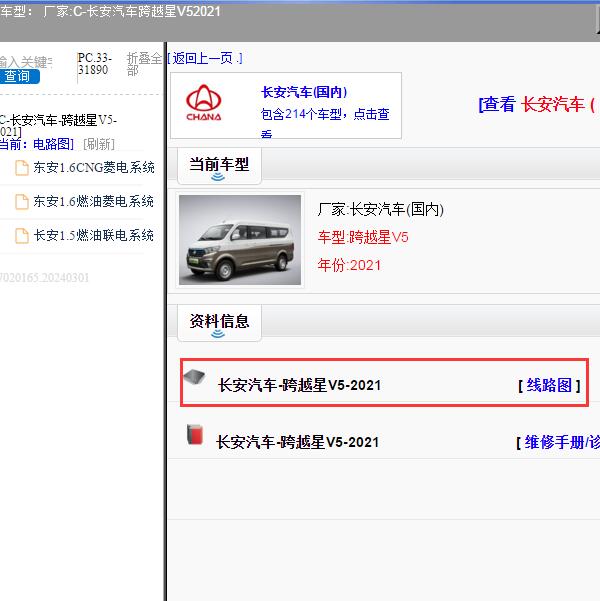Click 车型:跨越星V5 red text
The image size is (600, 601).
click(x=363, y=237)
